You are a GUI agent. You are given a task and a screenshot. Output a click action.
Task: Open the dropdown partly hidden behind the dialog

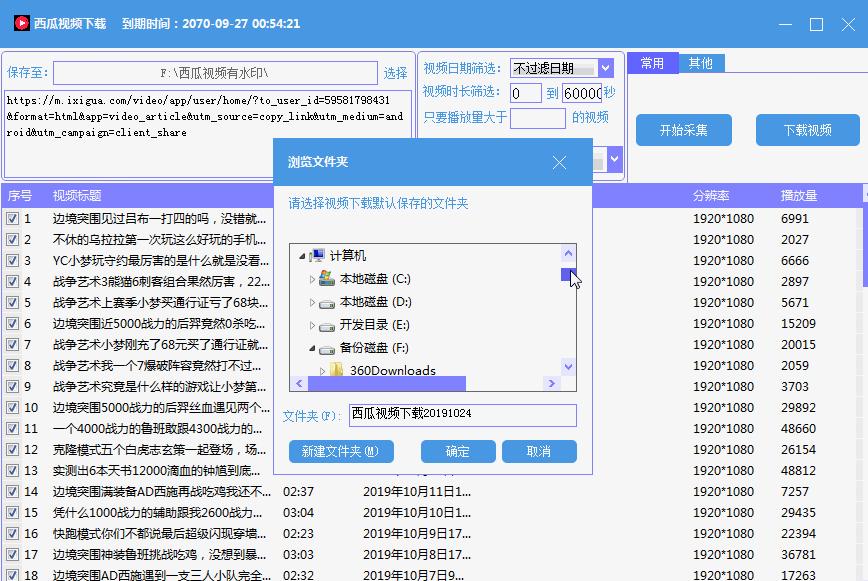[x=614, y=159]
